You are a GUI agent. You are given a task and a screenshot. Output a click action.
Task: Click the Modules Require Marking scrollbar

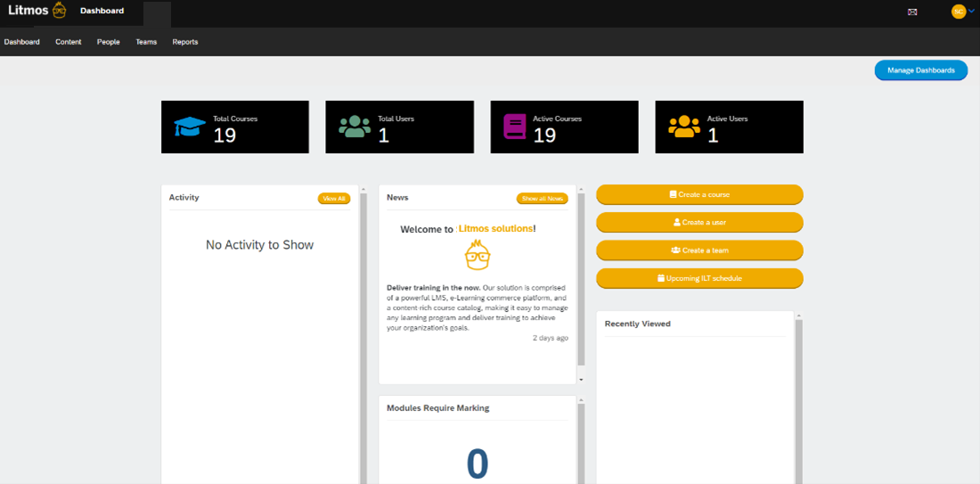(x=581, y=444)
